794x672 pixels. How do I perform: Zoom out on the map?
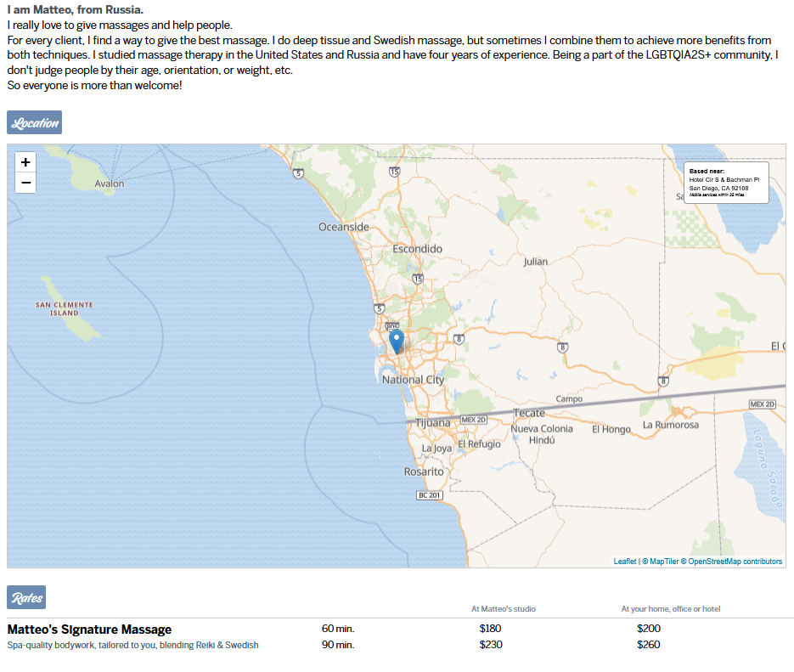tap(25, 183)
